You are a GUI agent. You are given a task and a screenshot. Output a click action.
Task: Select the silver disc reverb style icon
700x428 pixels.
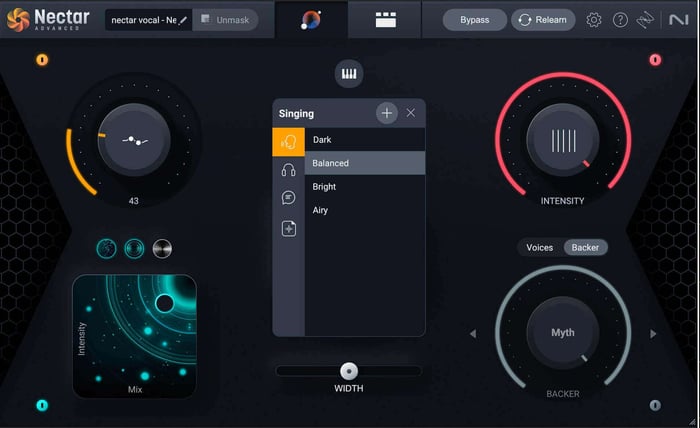point(162,249)
